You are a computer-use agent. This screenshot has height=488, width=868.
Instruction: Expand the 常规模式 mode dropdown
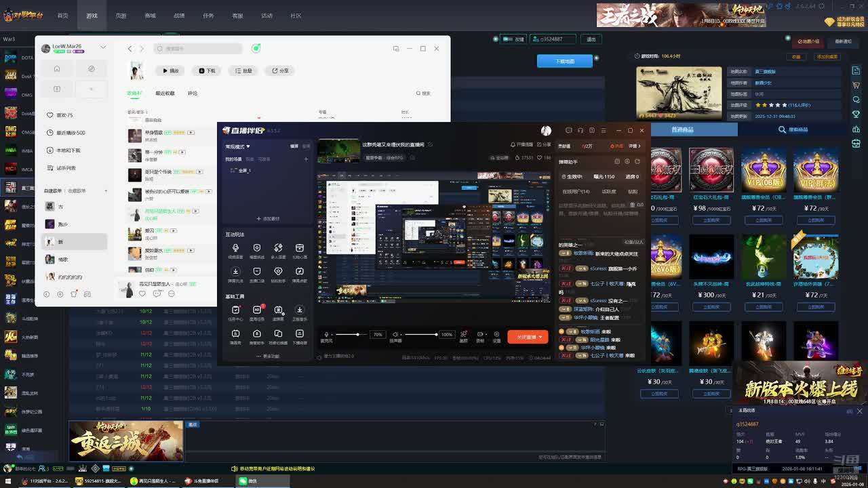237,146
